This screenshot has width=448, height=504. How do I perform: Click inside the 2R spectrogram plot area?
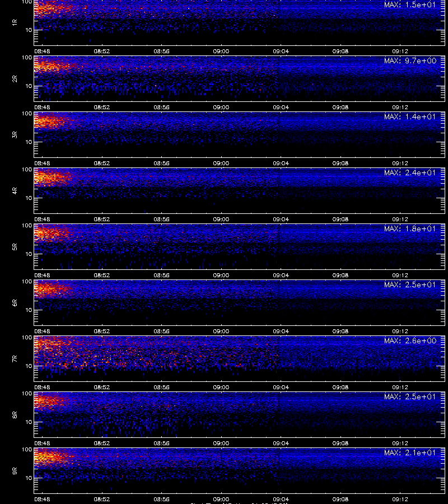pos(240,78)
